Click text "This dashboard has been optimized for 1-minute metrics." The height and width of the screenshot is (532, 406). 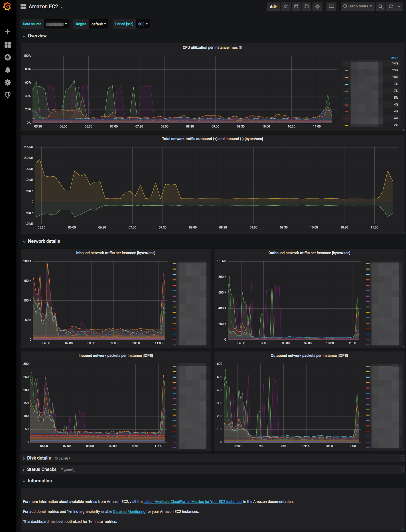(x=70, y=522)
